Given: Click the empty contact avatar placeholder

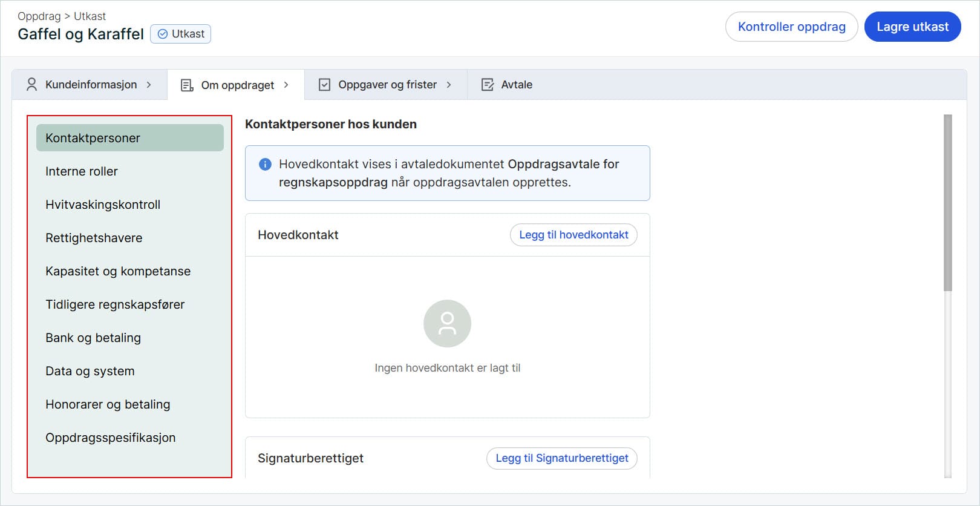Looking at the screenshot, I should (x=447, y=323).
